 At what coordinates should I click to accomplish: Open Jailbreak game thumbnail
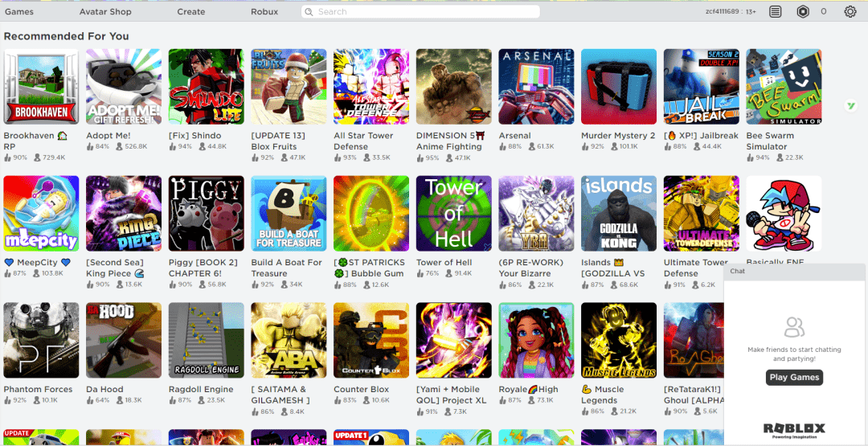(x=702, y=87)
